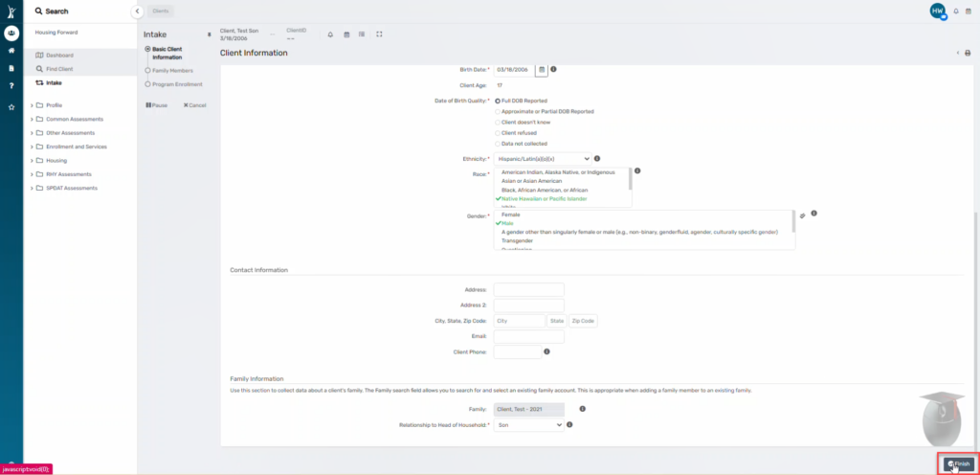980x475 pixels.
Task: Open Relationship to Head of Household dropdown
Action: [x=528, y=425]
